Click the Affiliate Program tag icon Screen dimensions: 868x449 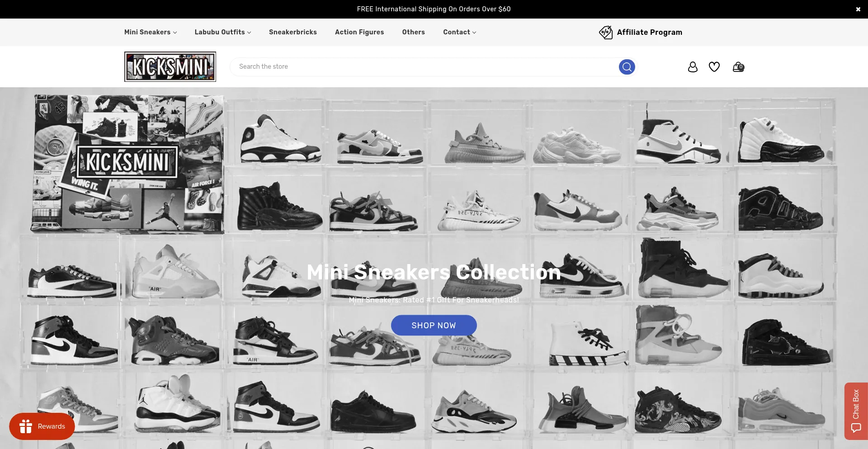605,33
